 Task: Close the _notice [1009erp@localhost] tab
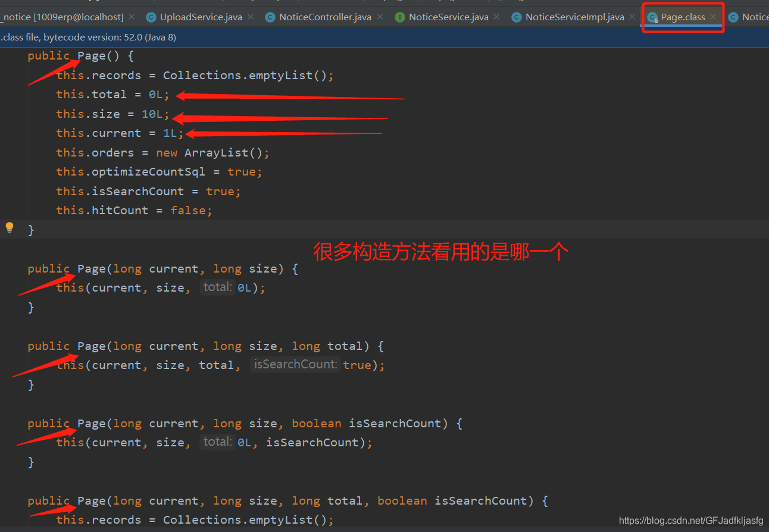(x=132, y=17)
